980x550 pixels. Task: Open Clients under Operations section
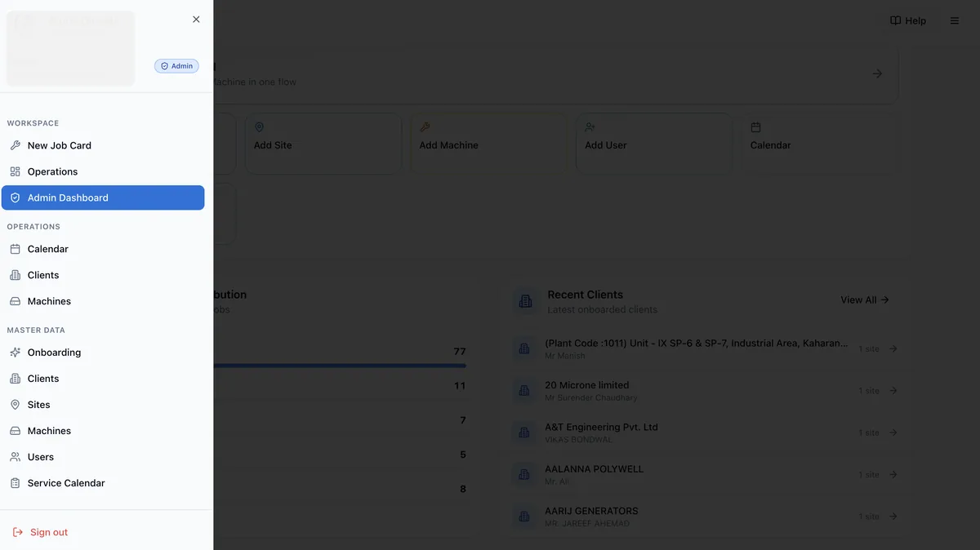click(x=103, y=275)
